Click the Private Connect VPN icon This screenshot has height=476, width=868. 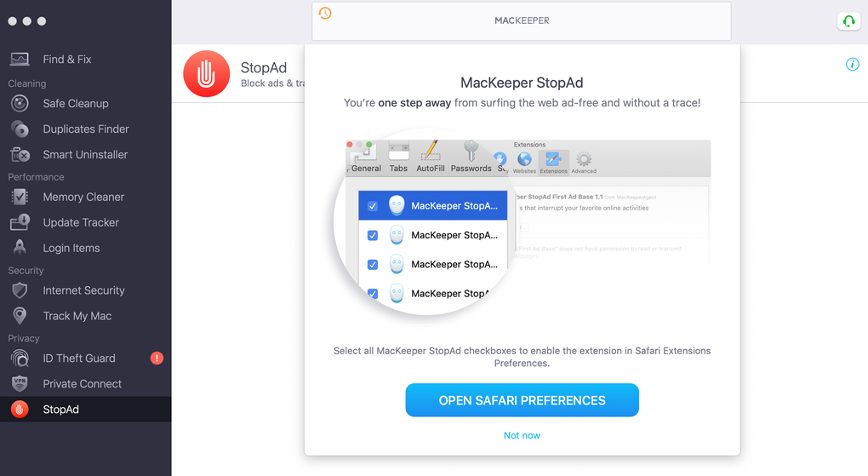(x=20, y=383)
